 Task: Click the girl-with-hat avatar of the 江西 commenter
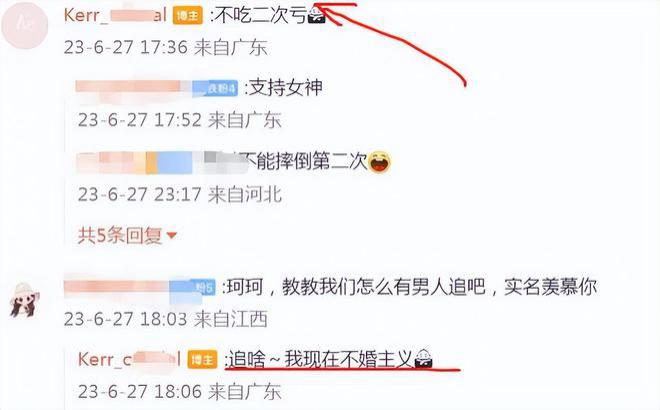(24, 300)
